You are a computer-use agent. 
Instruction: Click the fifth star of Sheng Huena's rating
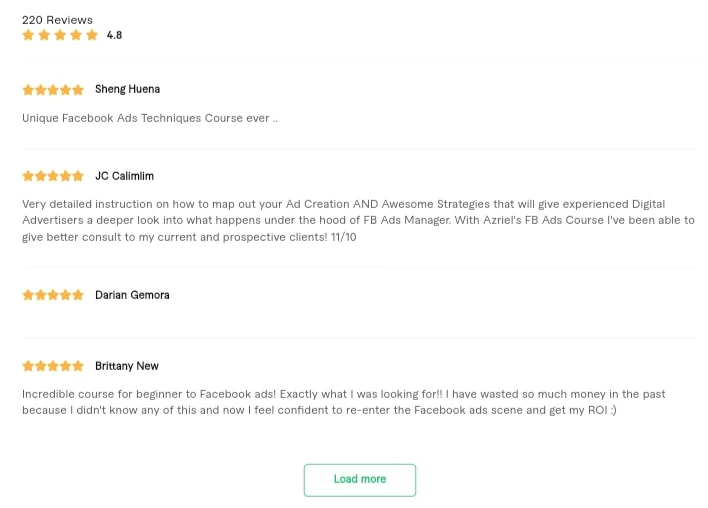78,90
